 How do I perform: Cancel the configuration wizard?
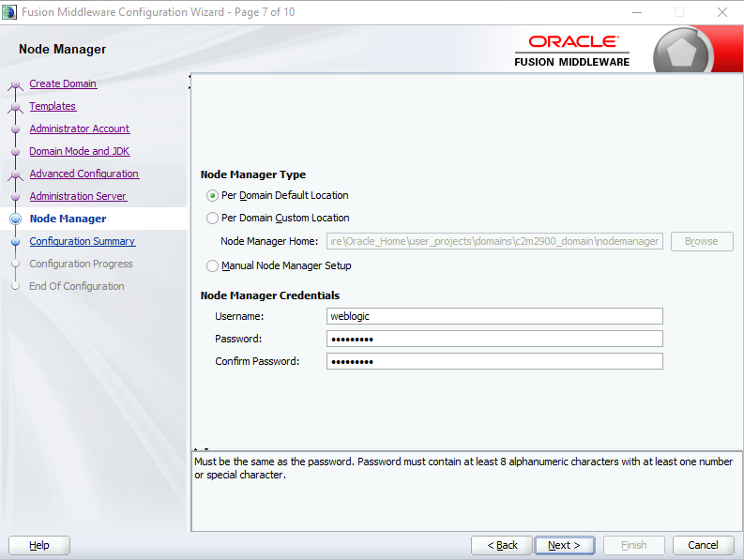[x=704, y=545]
